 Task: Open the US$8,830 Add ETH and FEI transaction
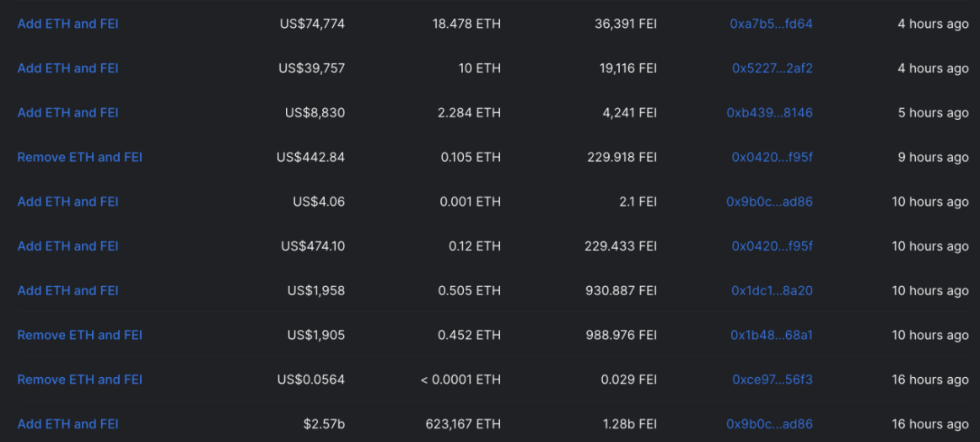click(67, 112)
